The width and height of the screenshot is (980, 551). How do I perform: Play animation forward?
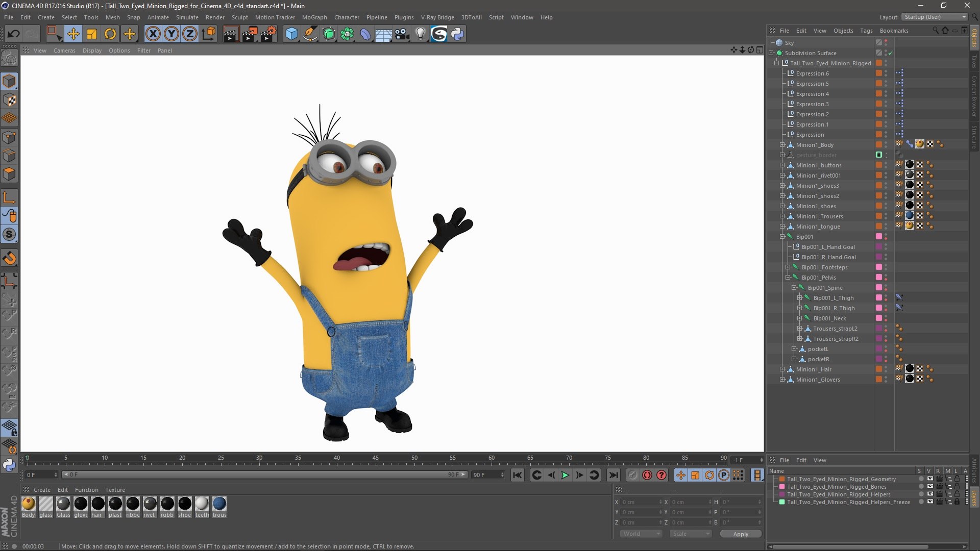click(565, 475)
